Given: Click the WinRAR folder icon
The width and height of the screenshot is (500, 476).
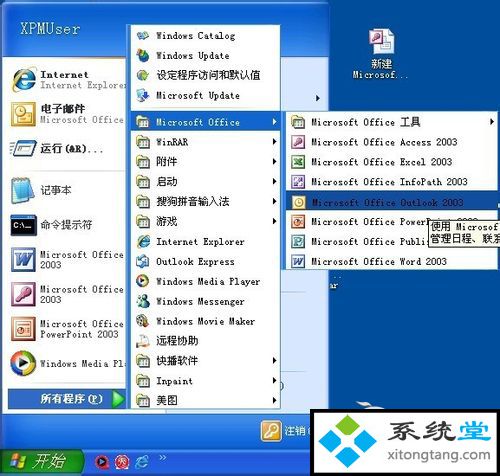Looking at the screenshot, I should click(143, 142).
